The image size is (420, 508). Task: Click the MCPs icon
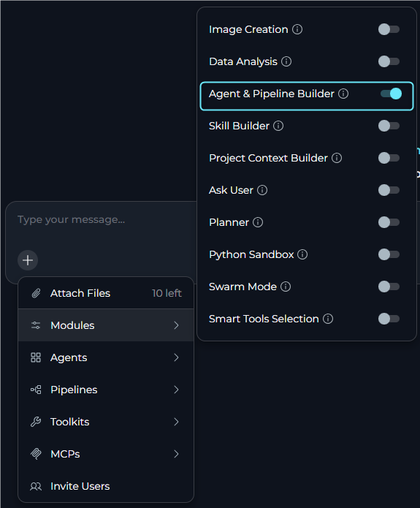(x=36, y=454)
